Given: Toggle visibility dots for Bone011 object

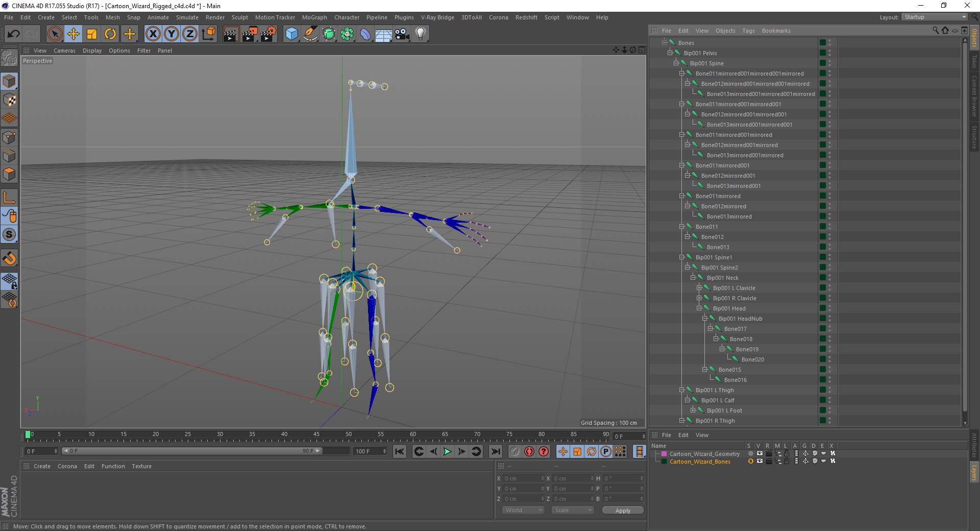Looking at the screenshot, I should pos(829,226).
